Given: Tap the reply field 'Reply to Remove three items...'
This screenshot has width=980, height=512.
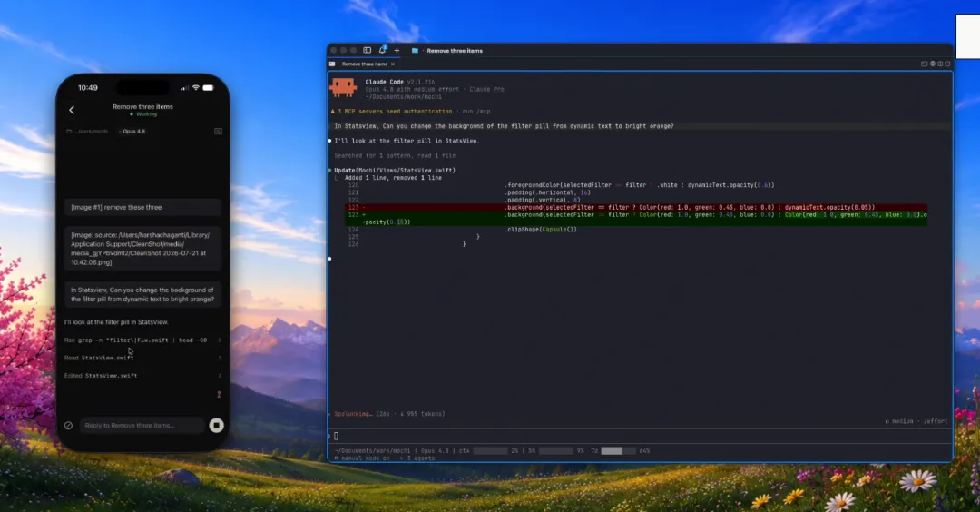Looking at the screenshot, I should [142, 425].
